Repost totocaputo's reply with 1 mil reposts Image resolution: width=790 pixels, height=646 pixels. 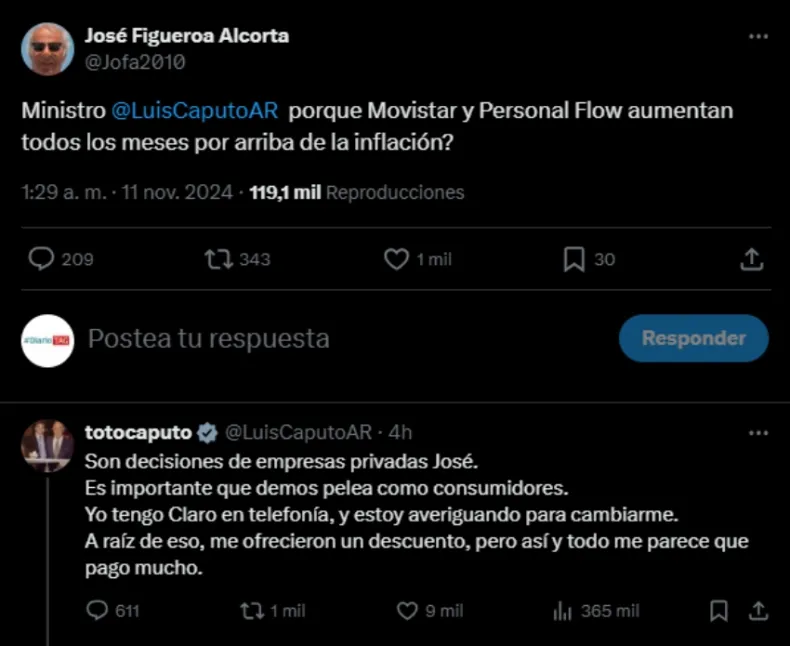click(246, 610)
